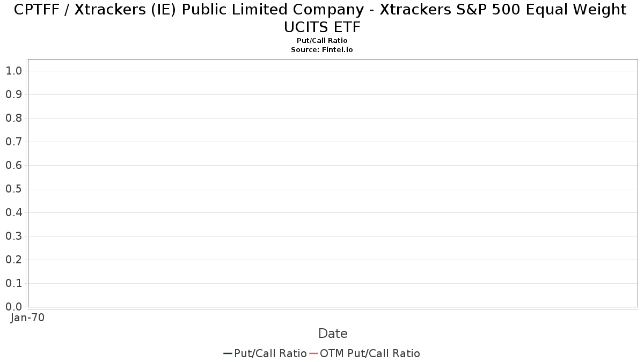Click the 0.9 y-axis tick label
Screen dimensions: 644x362
(13, 94)
